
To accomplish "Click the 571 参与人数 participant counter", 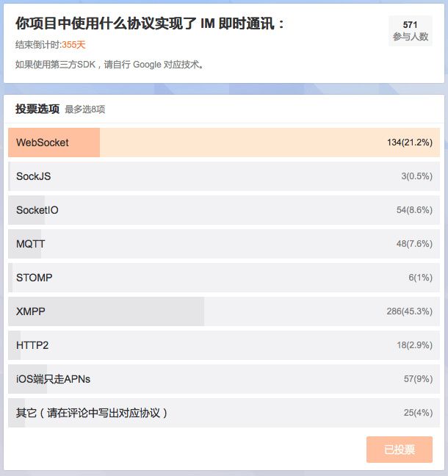I will [411, 31].
